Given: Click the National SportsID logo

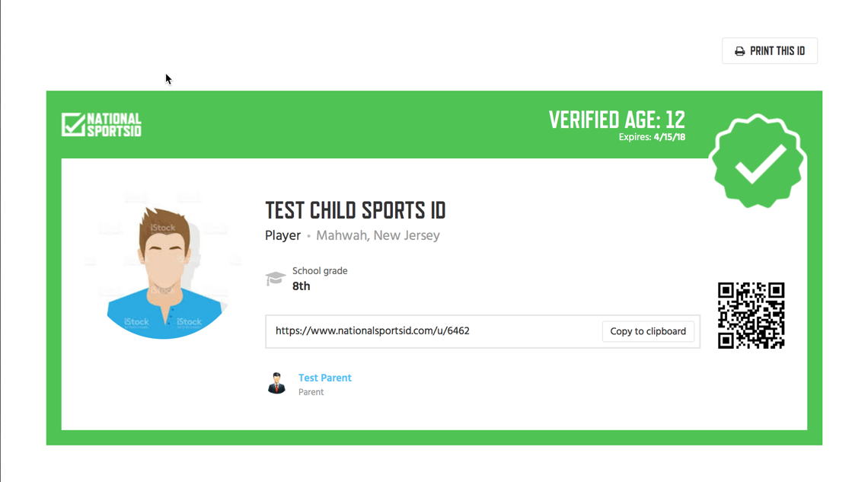Looking at the screenshot, I should 101,125.
